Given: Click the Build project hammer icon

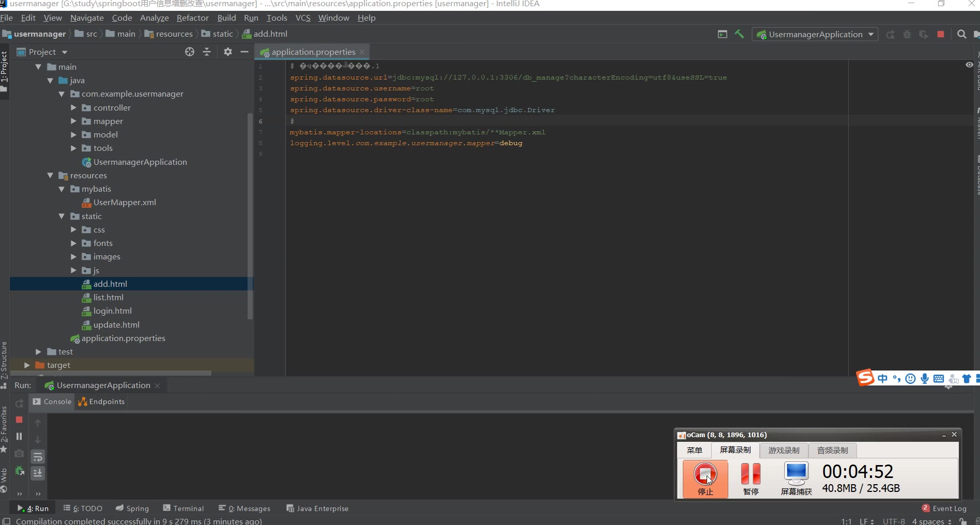Looking at the screenshot, I should [739, 34].
